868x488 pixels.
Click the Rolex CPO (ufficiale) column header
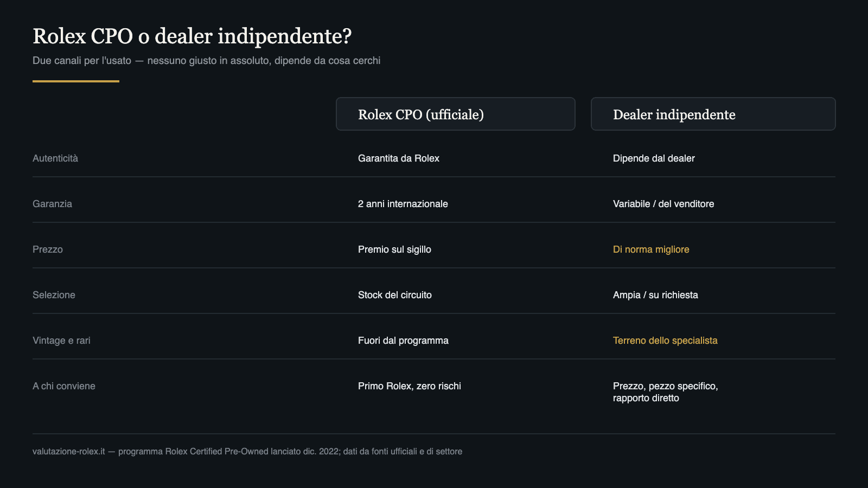tap(456, 114)
